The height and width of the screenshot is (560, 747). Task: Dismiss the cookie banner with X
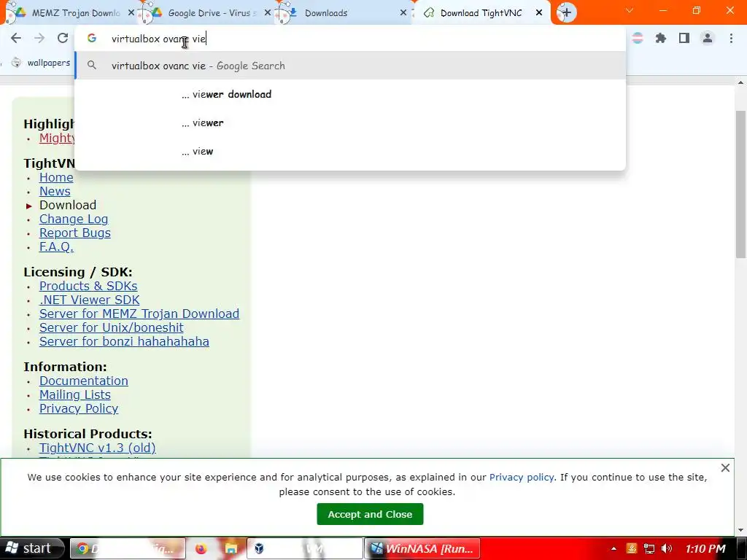coord(725,468)
